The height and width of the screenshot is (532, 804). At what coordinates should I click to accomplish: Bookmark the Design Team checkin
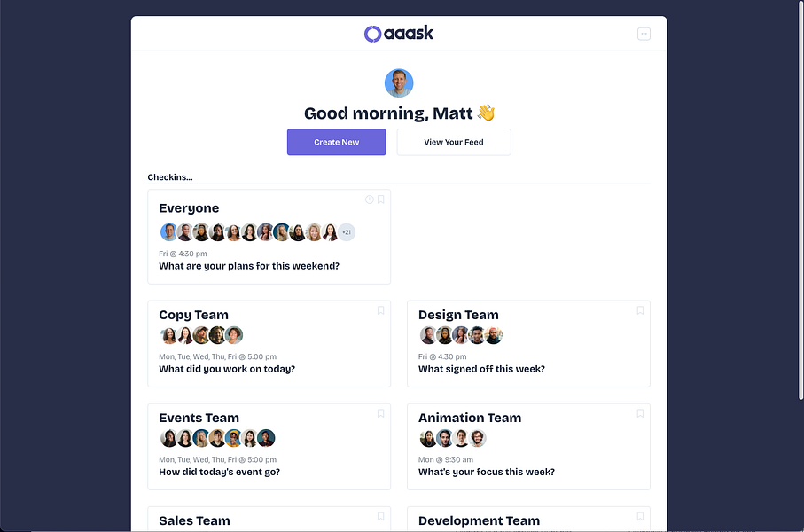pyautogui.click(x=640, y=310)
